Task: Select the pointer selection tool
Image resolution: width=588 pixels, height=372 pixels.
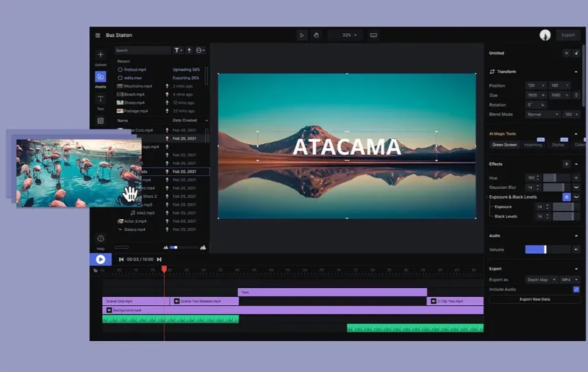Action: tap(302, 35)
